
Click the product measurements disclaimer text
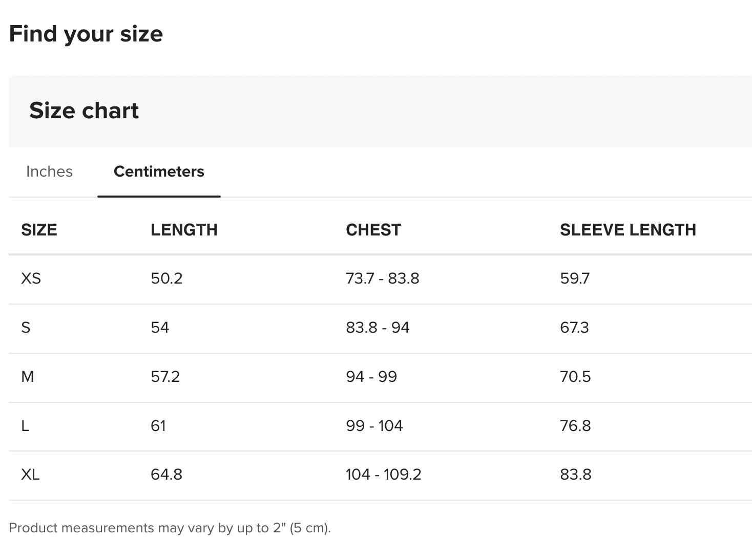pyautogui.click(x=170, y=528)
